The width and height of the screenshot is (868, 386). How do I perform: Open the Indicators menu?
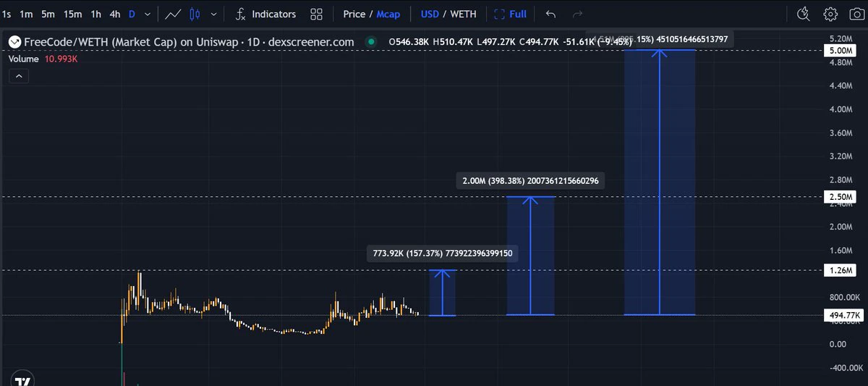(265, 14)
